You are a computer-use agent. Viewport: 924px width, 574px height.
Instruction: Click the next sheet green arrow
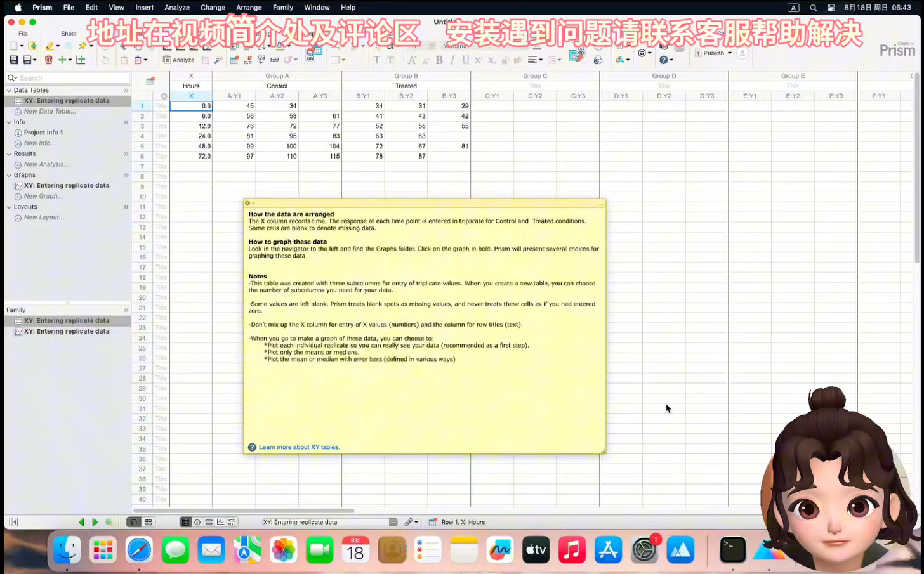coord(95,522)
